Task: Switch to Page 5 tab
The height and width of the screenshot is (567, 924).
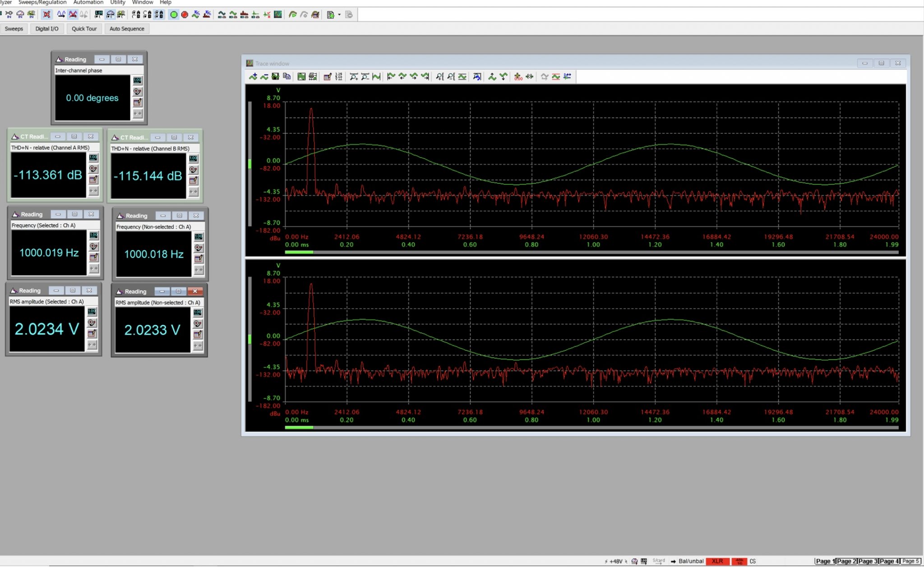Action: tap(910, 561)
